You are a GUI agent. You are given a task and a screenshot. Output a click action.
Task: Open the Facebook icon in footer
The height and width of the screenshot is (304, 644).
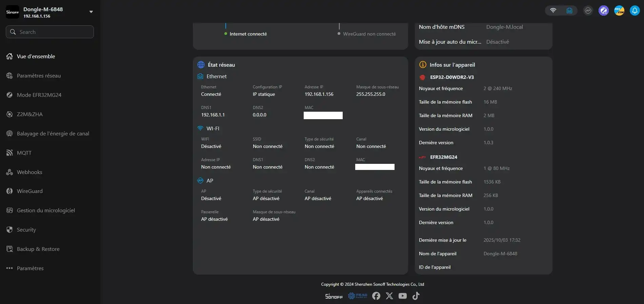(x=376, y=296)
